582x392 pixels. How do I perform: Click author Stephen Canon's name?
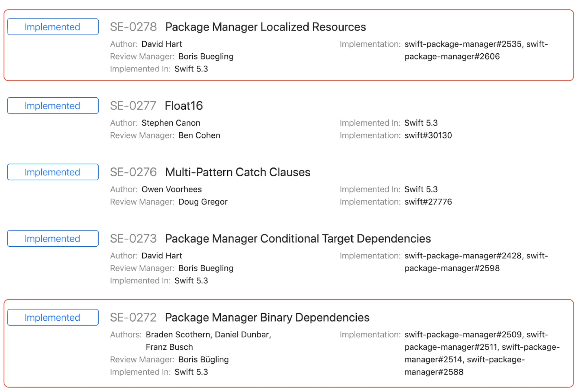[x=171, y=123]
